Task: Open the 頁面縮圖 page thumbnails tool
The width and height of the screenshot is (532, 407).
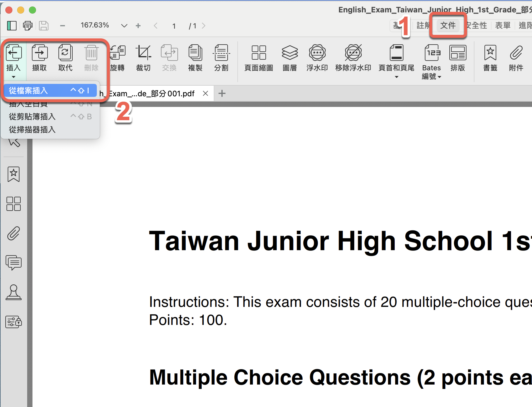Action: (x=259, y=58)
